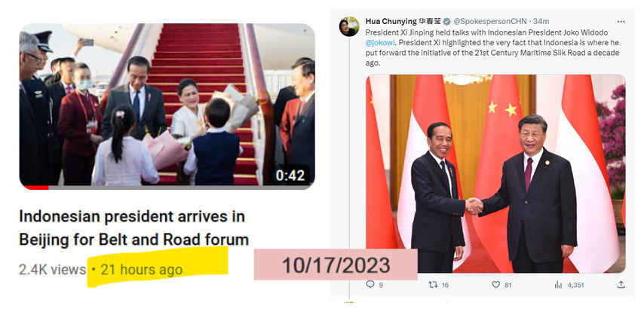644x315 pixels.
Task: Open the @jokowi mention link
Action: pos(380,42)
